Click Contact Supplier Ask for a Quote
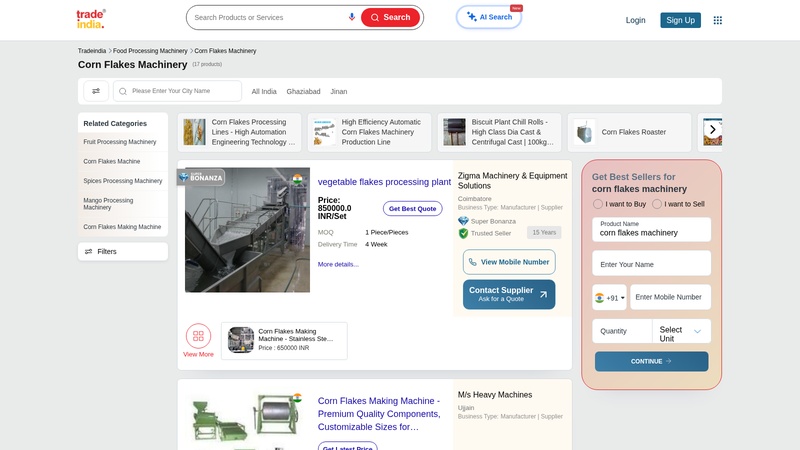 coord(509,294)
